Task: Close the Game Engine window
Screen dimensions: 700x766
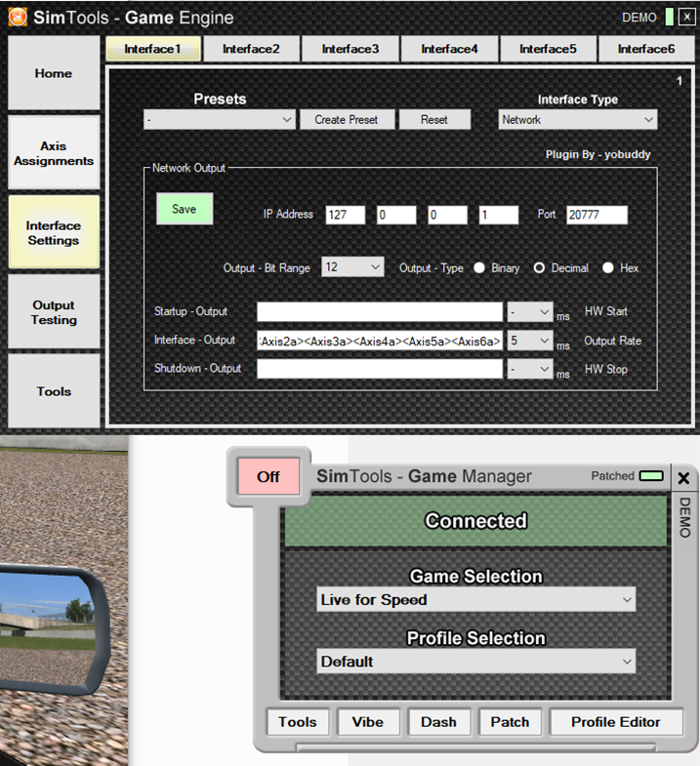Action: click(x=686, y=17)
